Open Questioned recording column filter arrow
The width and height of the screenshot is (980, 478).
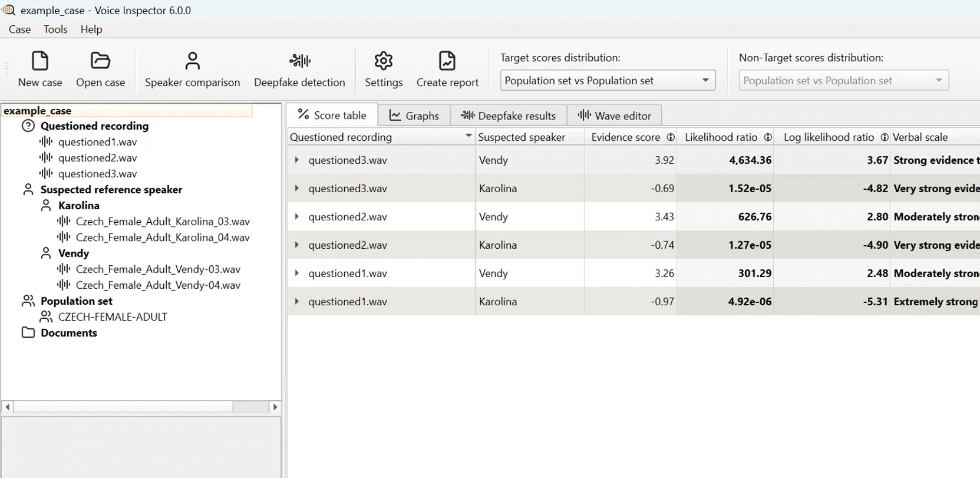pyautogui.click(x=468, y=136)
